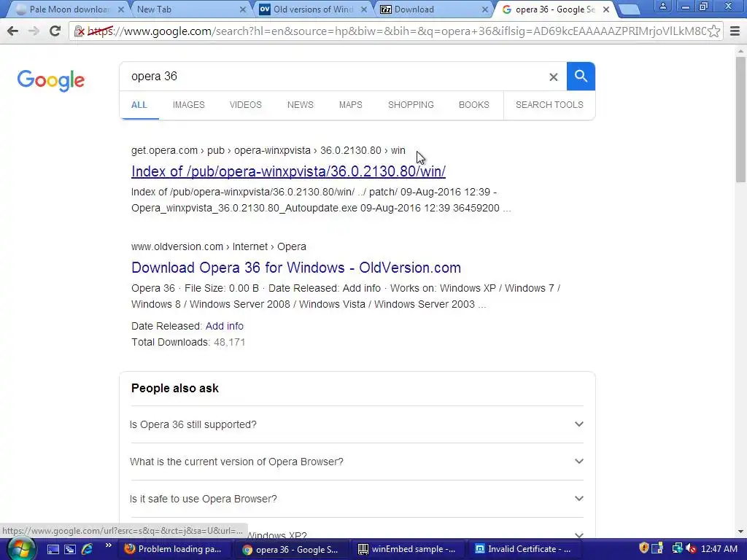
Task: Close the opera 36 Google Search tab
Action: [x=606, y=9]
